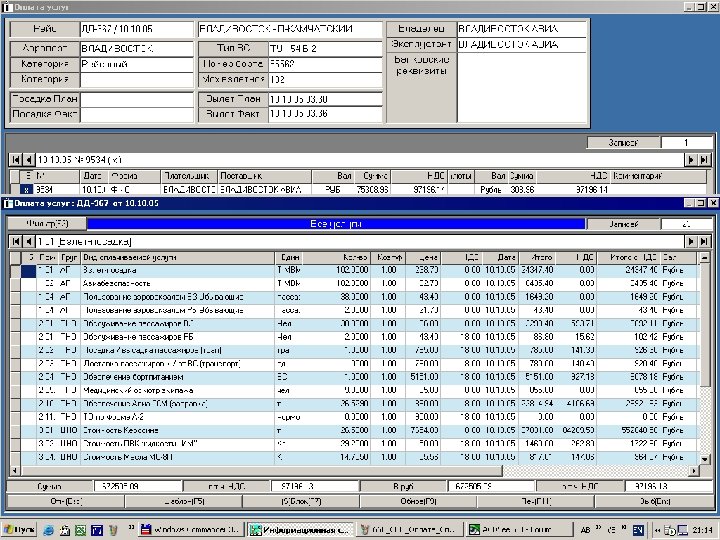Click the system icon in ДД-367 window title
Viewport: 720px width, 540px height.
tap(8, 203)
